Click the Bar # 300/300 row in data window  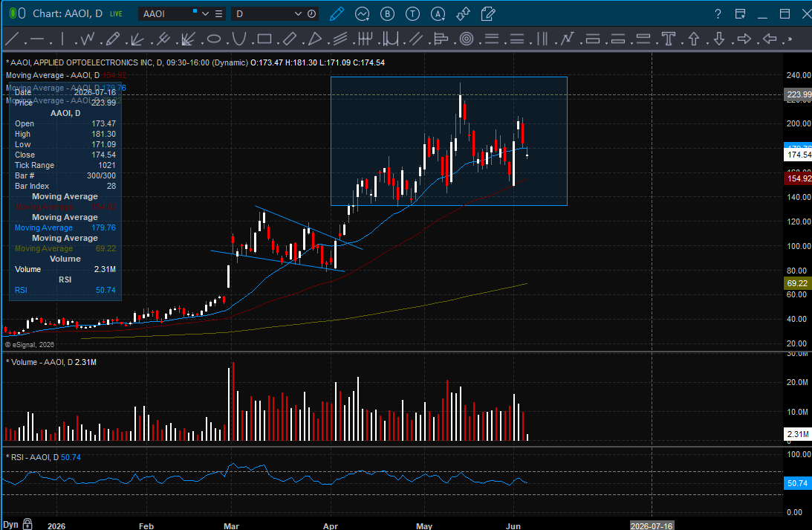pos(65,175)
